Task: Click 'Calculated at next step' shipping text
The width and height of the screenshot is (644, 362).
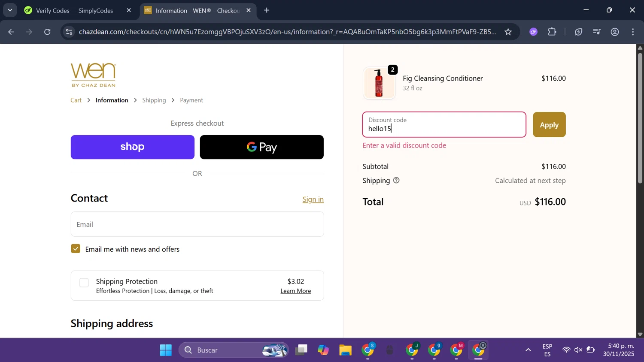Action: tap(530, 181)
